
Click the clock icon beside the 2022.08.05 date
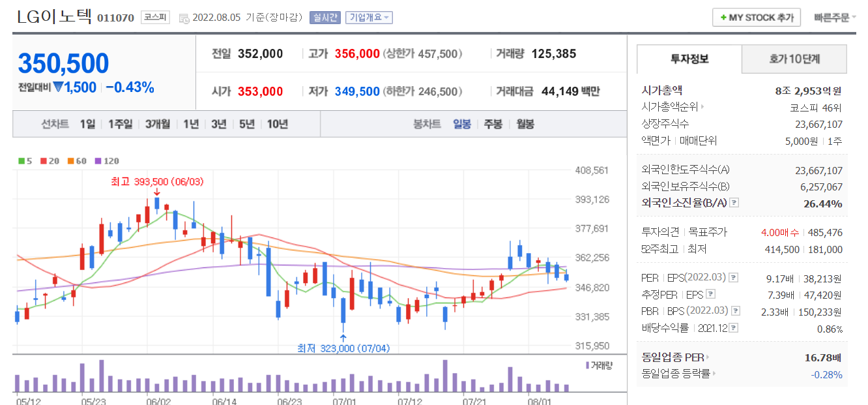click(183, 18)
